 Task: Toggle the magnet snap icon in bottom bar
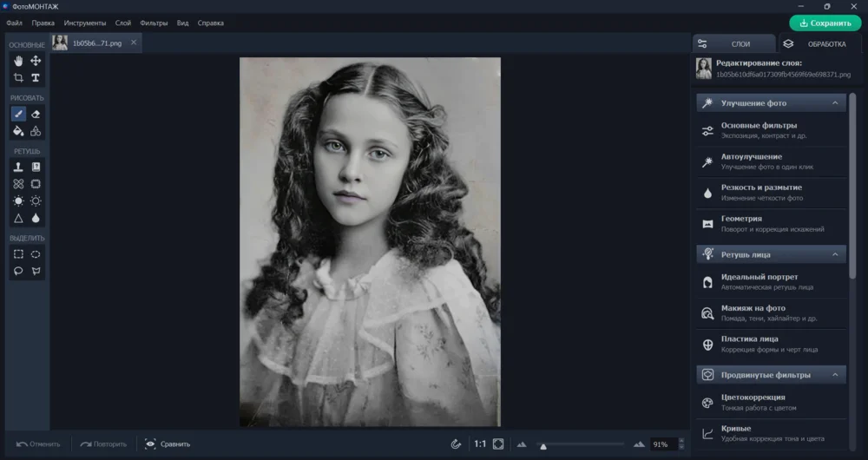point(456,444)
